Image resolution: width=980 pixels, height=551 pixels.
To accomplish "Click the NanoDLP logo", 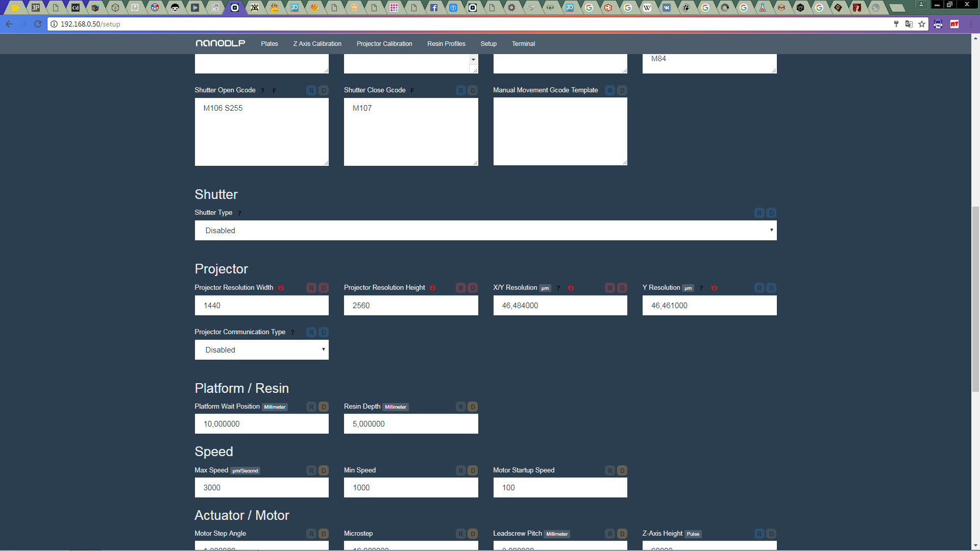I will [x=220, y=43].
